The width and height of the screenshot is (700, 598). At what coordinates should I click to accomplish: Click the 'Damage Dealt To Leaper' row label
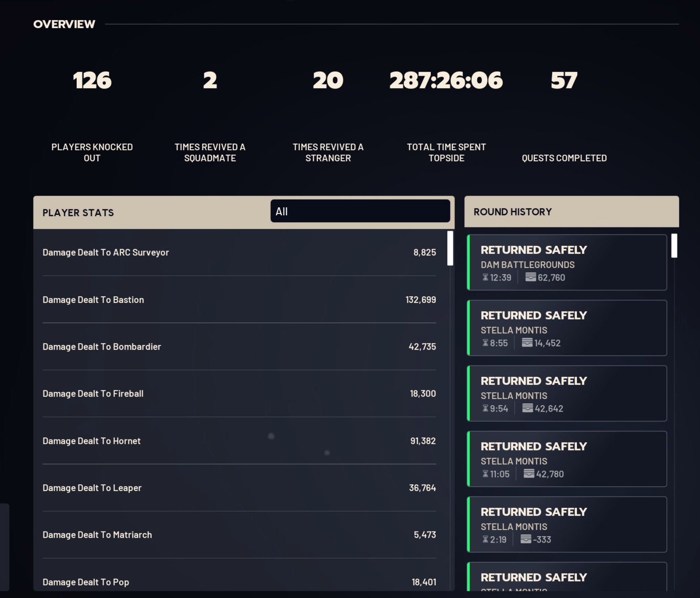point(92,488)
